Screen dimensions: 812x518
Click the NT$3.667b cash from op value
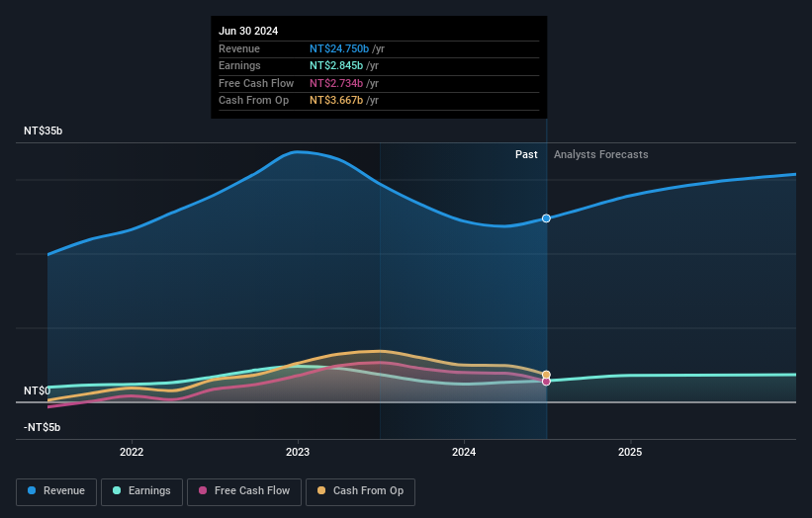[x=336, y=101]
